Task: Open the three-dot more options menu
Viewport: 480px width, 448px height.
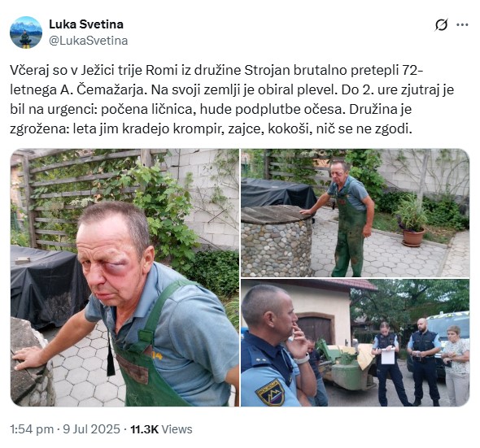Action: pos(462,24)
